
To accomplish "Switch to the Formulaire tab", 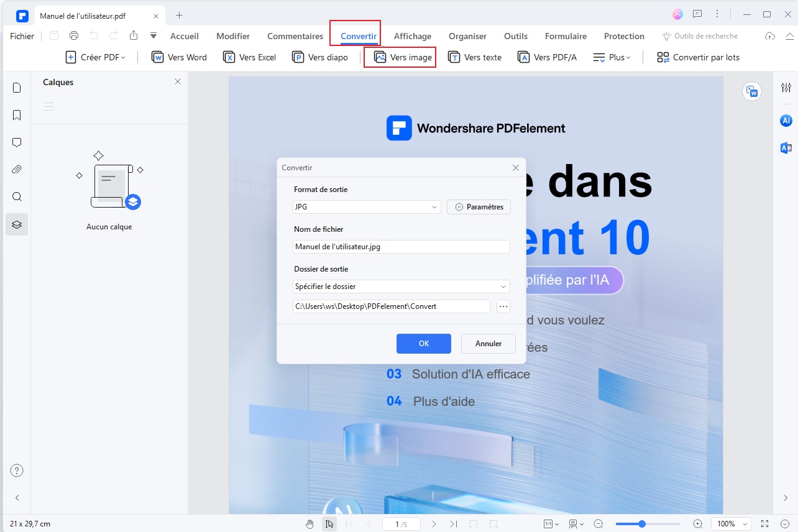I will [x=566, y=36].
